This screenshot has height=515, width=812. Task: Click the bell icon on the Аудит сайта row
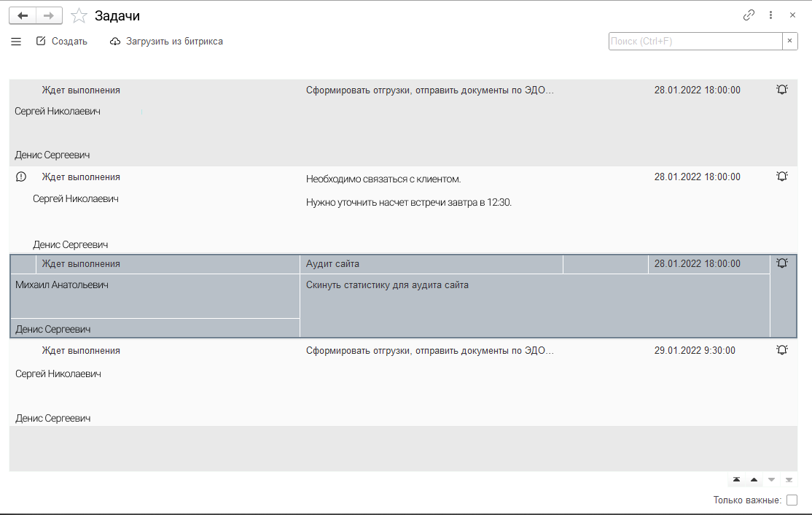click(x=782, y=263)
